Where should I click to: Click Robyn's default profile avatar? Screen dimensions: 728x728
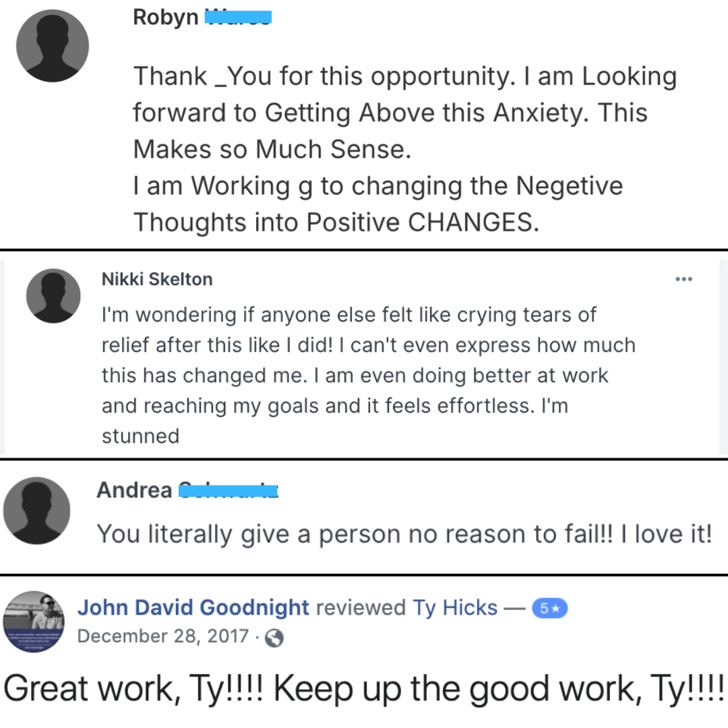53,46
